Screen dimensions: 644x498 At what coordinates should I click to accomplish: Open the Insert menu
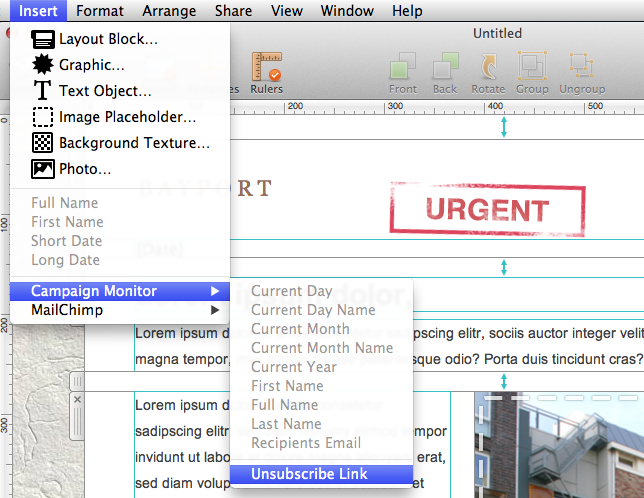coord(38,11)
